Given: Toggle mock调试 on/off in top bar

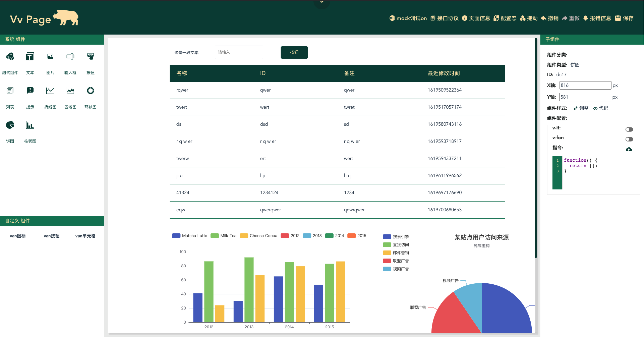Looking at the screenshot, I should (408, 18).
